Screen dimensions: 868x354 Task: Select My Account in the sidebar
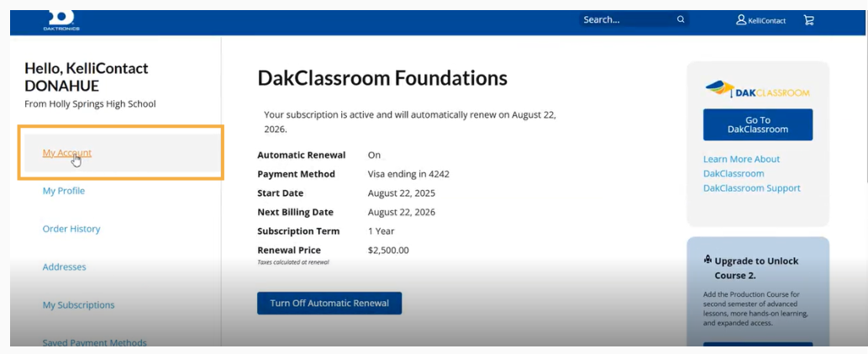67,153
